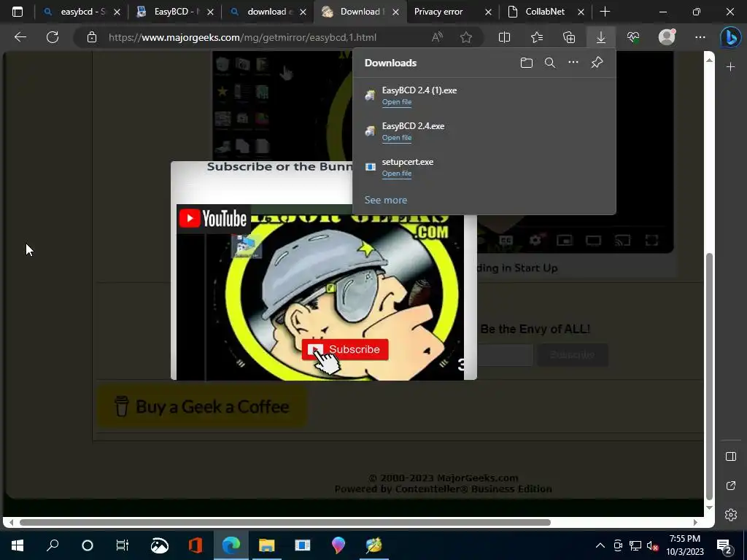Toggle sidebar layout icon on right edge

tap(730, 456)
